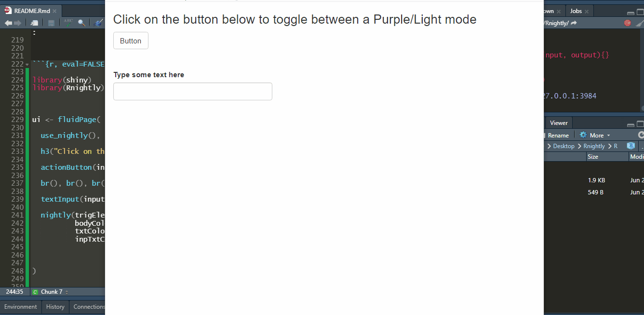This screenshot has width=644, height=315.
Task: Click Button to toggle purple mode
Action: (131, 41)
